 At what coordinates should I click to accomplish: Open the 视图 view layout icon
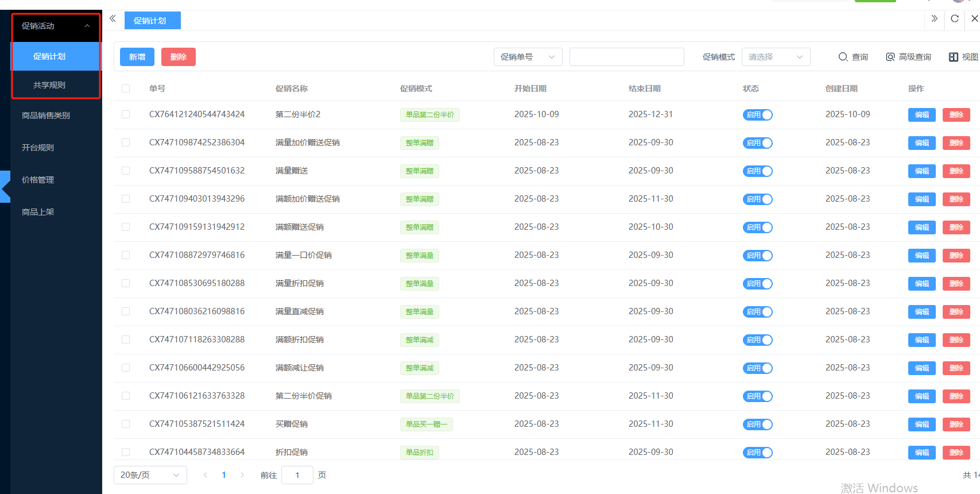tap(963, 57)
